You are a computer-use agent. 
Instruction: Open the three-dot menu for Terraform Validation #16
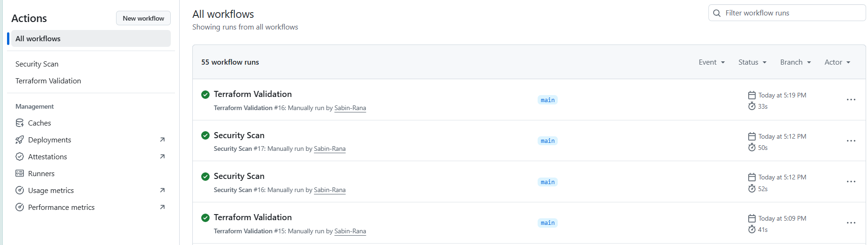click(x=851, y=100)
